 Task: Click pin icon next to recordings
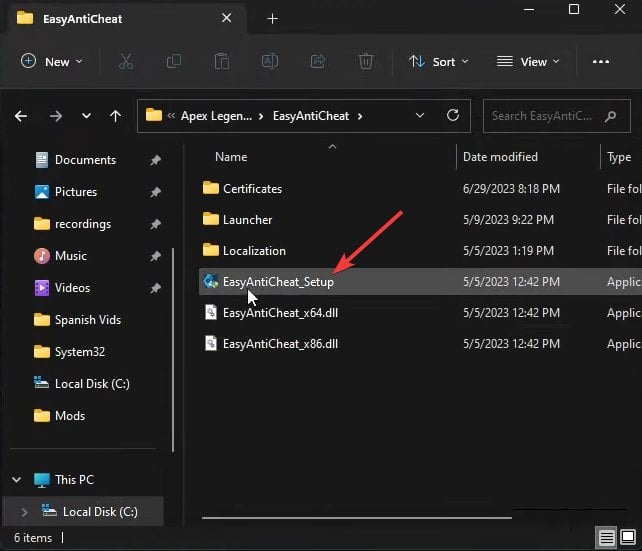pos(155,224)
